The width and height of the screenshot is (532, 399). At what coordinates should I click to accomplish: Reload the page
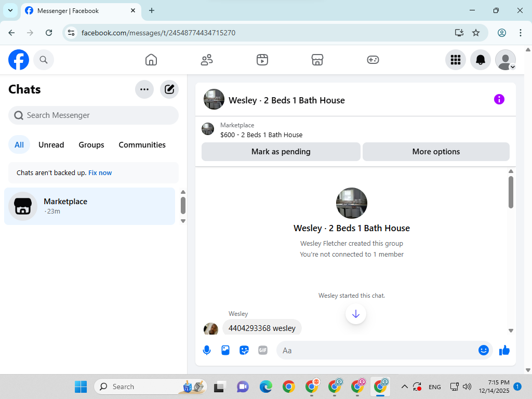click(49, 33)
